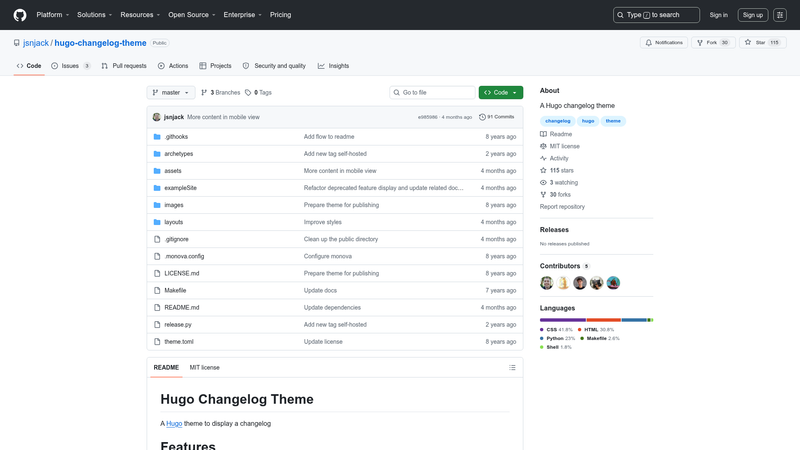Click the images folder icon
The image size is (800, 450).
(157, 205)
